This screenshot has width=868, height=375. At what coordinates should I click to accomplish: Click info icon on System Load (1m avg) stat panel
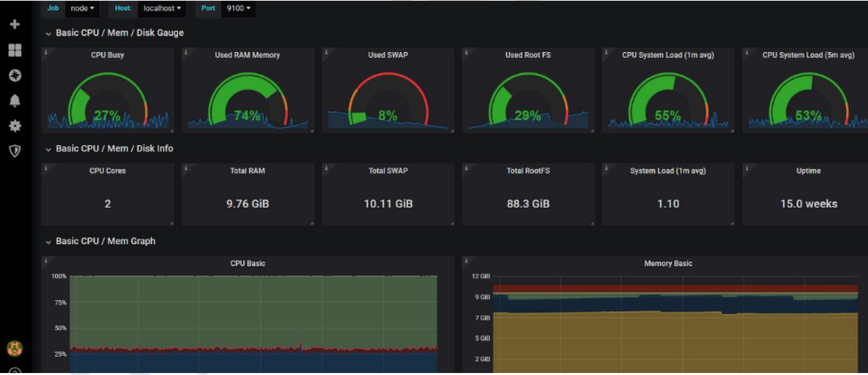[x=606, y=168]
